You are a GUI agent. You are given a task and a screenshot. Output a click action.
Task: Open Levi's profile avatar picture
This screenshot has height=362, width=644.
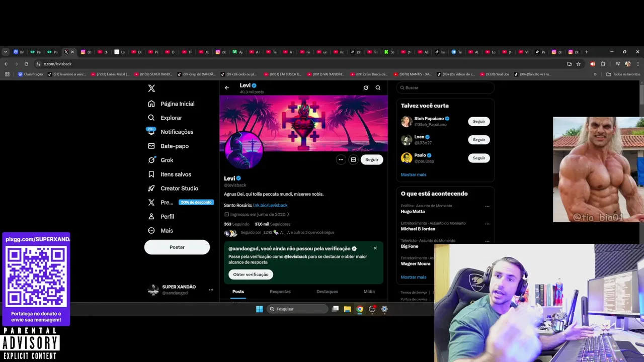pos(244,150)
